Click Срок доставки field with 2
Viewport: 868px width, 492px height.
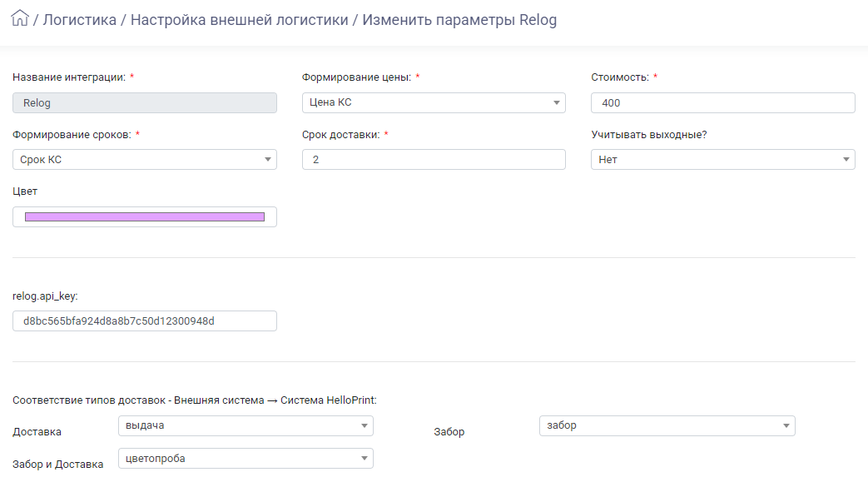[434, 160]
